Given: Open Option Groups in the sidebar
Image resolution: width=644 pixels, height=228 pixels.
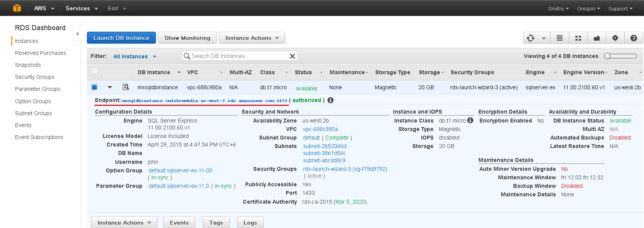Looking at the screenshot, I should (33, 101).
